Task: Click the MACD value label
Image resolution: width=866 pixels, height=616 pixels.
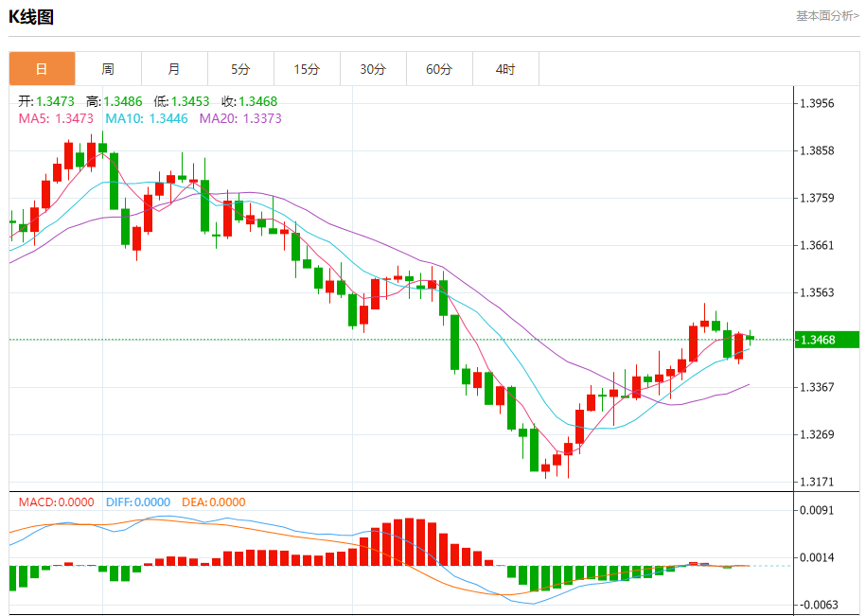Action: (57, 502)
